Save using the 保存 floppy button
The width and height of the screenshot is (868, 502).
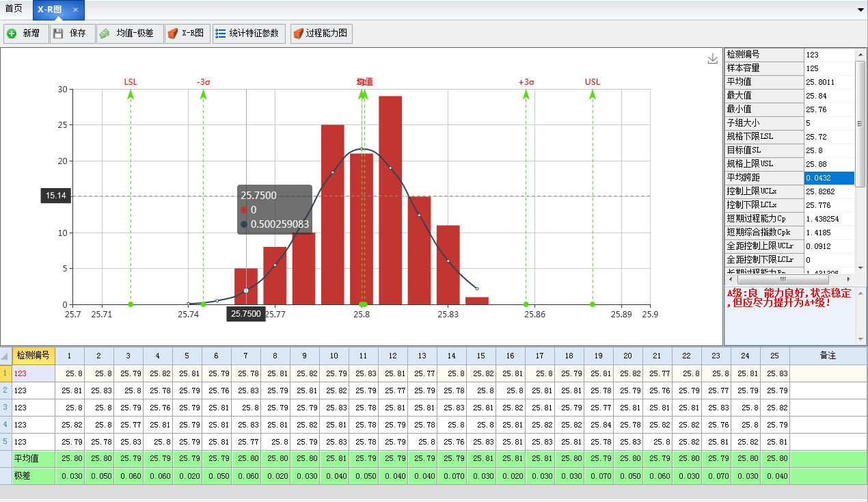point(72,34)
